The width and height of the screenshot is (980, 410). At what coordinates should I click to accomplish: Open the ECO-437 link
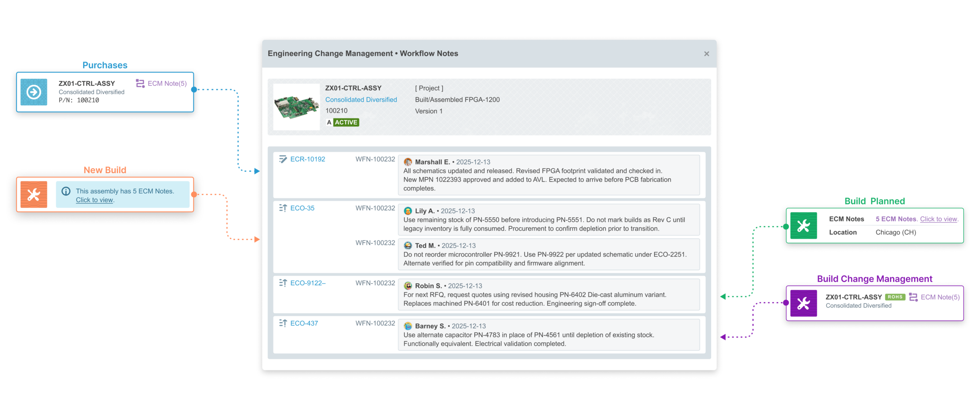(x=304, y=323)
